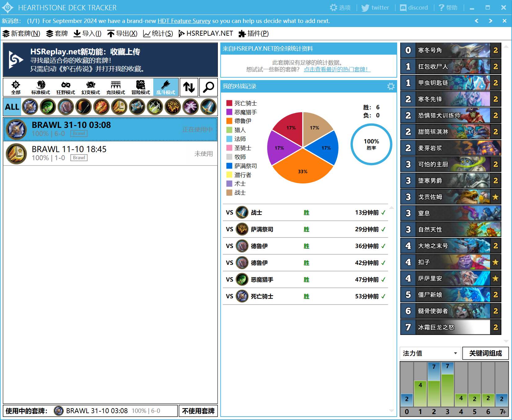Show previous news item arrow
This screenshot has height=420, width=512.
(x=477, y=21)
